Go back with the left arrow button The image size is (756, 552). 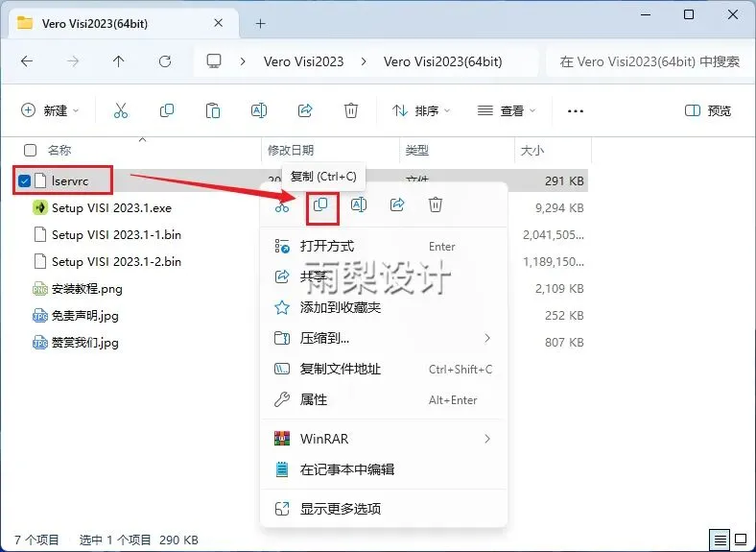click(x=27, y=61)
